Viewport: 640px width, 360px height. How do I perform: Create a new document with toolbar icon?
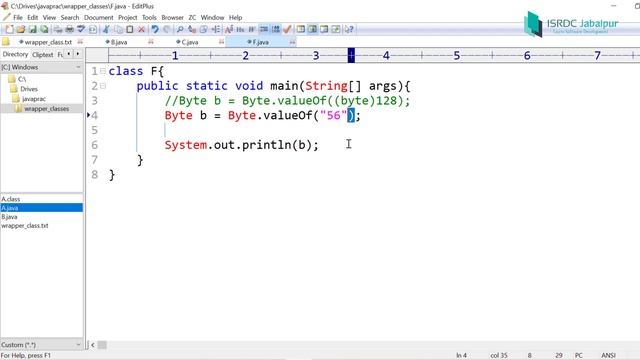[x=9, y=29]
